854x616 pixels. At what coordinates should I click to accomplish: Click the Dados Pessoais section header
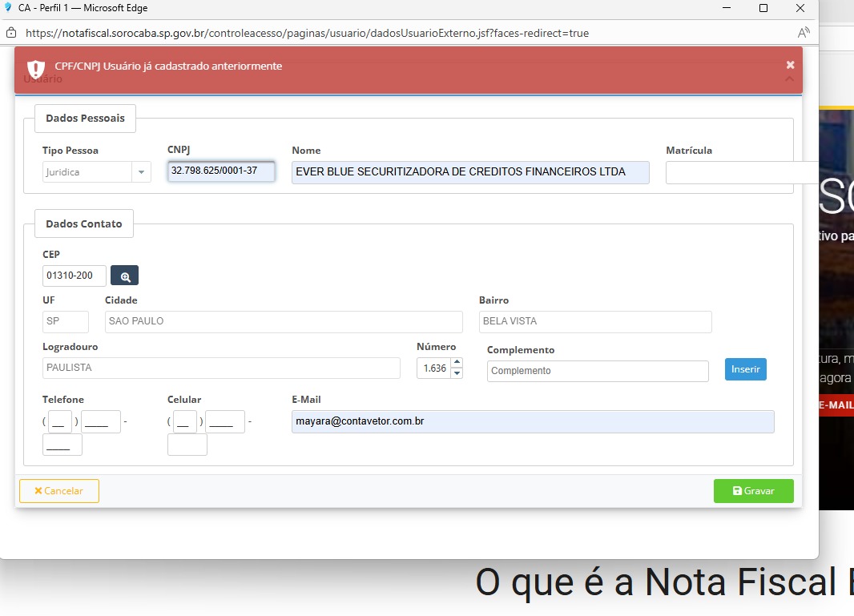coord(85,119)
